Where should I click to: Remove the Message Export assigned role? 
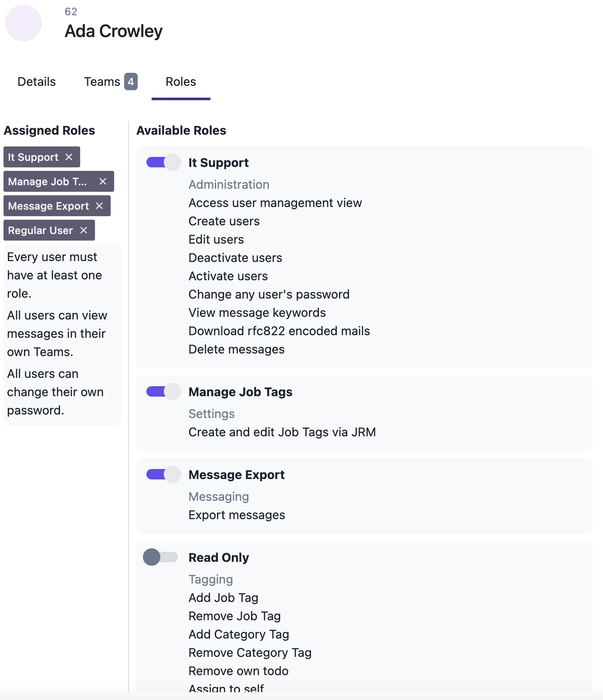(x=99, y=206)
